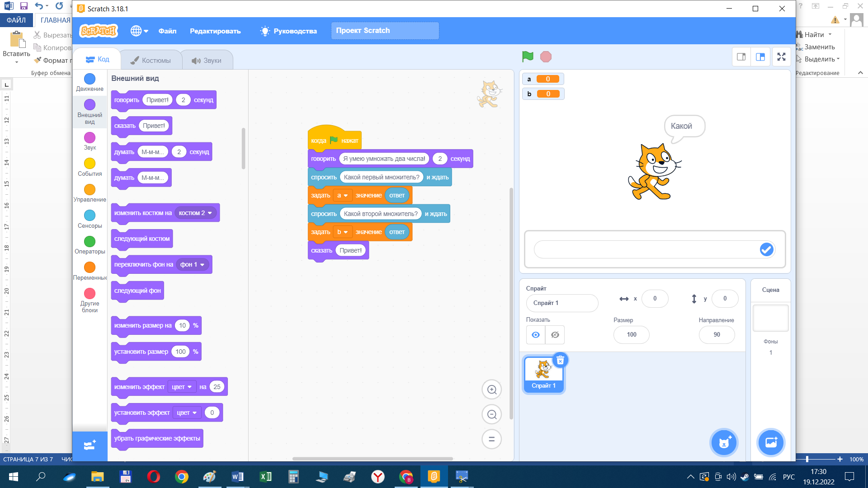Delete Спрайт 1 with trash icon
868x488 pixels.
[x=560, y=360]
